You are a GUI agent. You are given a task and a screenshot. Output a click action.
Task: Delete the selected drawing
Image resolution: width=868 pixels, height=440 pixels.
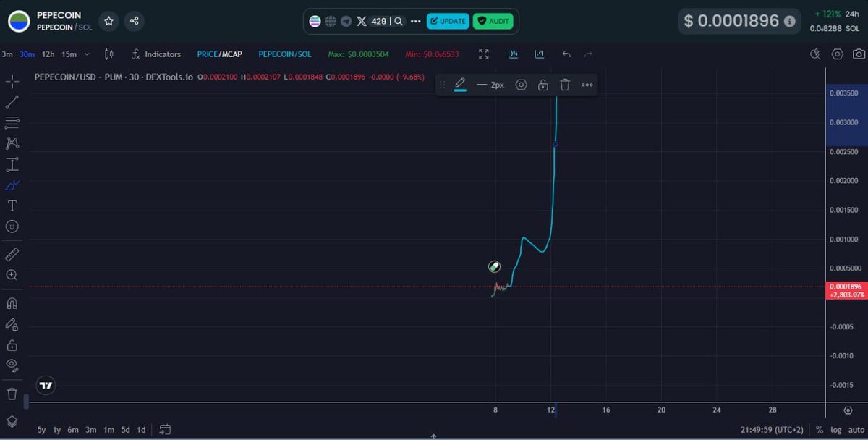565,85
